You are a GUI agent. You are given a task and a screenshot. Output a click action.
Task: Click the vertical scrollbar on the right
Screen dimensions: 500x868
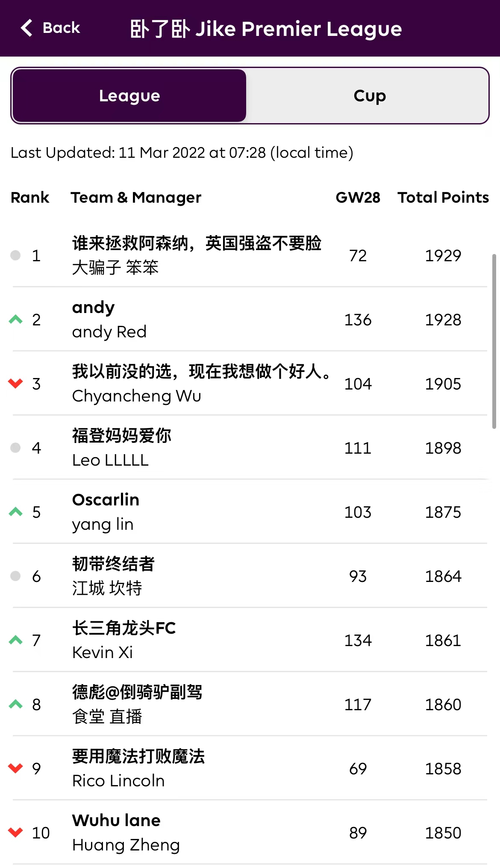point(494,341)
